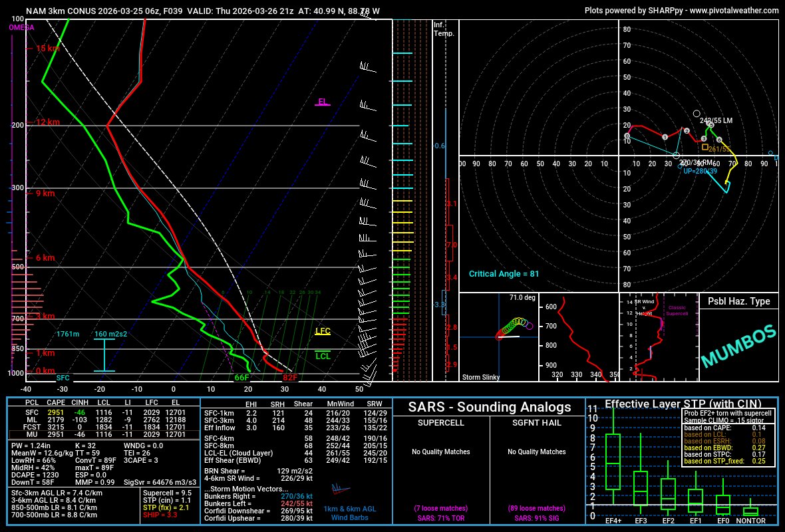The width and height of the screenshot is (785, 532).
Task: Click the 66F surface dewpoint label
Action: coord(241,377)
